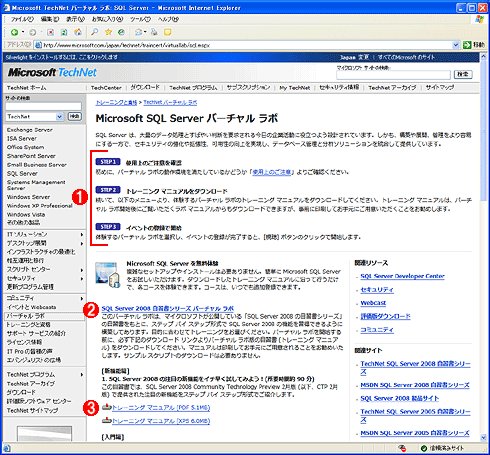This screenshot has height=455, width=490.
Task: Click the XPS training manual download icon
Action: [x=106, y=421]
